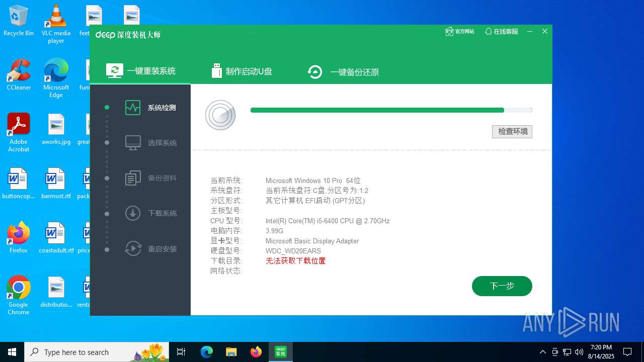
Task: Click the taskbar search box
Action: (98, 352)
